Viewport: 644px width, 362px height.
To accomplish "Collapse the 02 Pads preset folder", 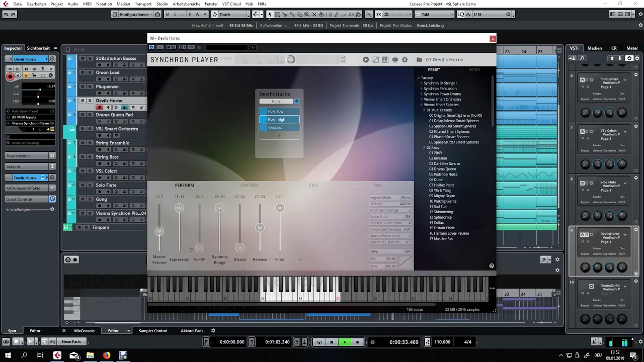I will 425,147.
